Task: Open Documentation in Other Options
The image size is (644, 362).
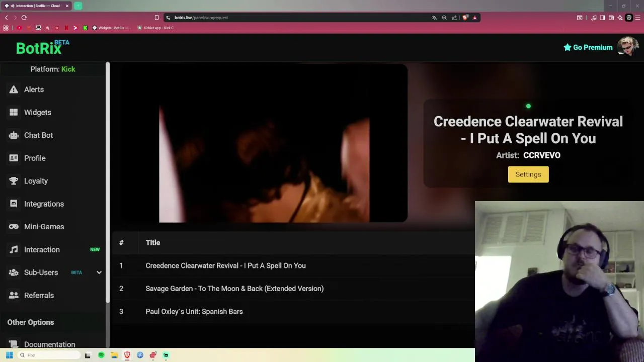Action: pos(49,344)
